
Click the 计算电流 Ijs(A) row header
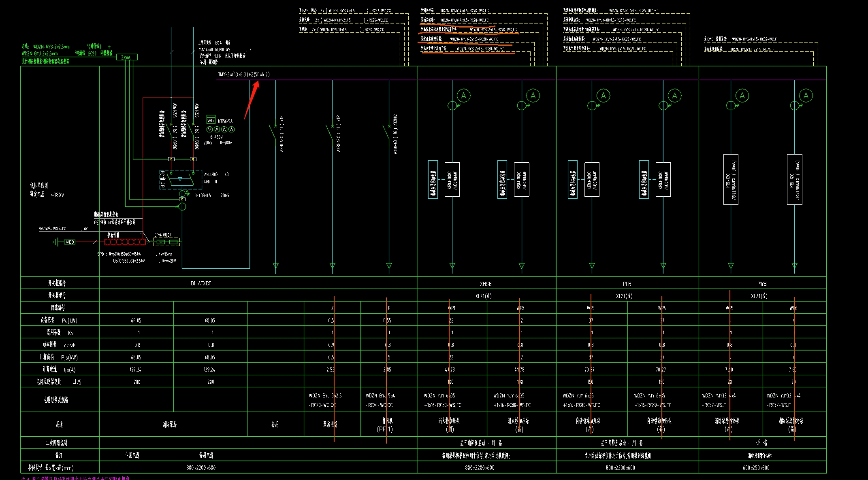click(x=59, y=370)
